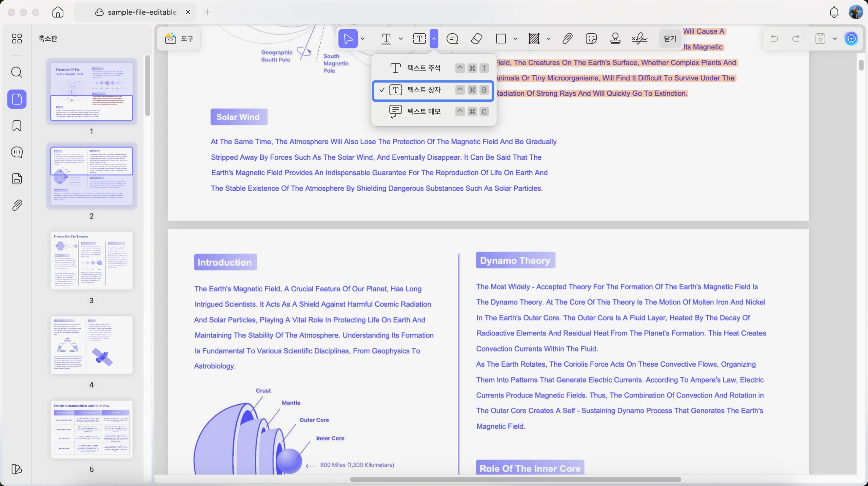Click the attachment paperclip tool in toolbar
This screenshot has height=486, width=868.
[x=567, y=39]
